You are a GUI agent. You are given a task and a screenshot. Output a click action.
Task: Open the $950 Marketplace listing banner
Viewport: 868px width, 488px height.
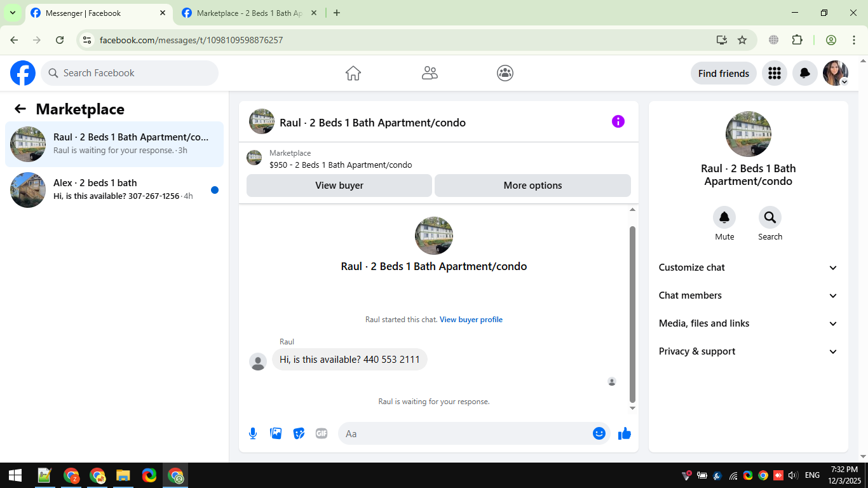(x=438, y=159)
